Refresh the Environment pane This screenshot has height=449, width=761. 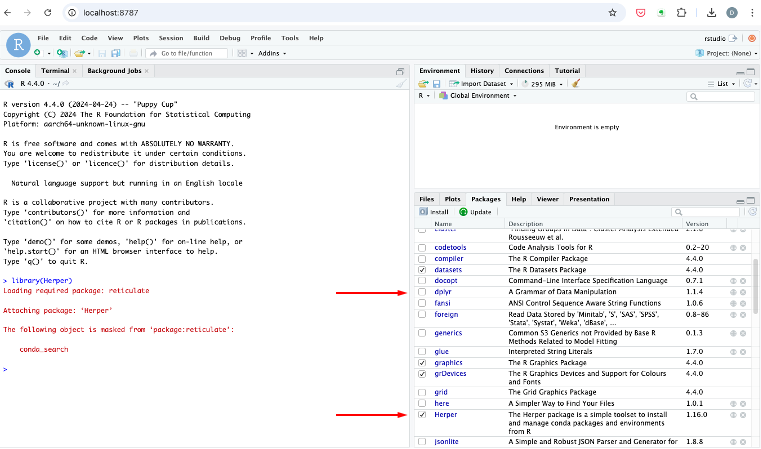(x=748, y=83)
